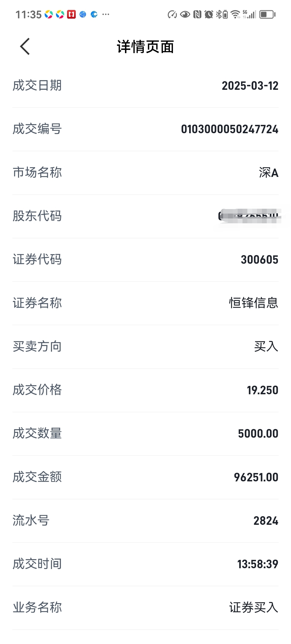Tap the back arrow to leave details
Screen dimensions: 291x644
pos(25,46)
